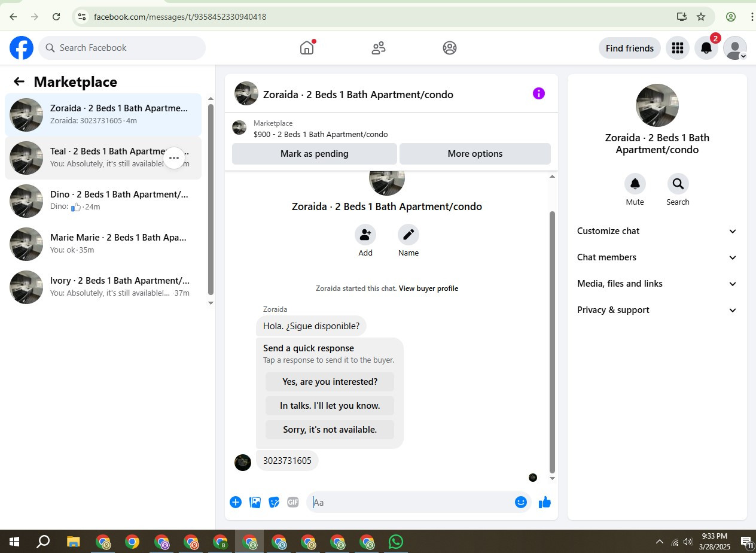Image resolution: width=756 pixels, height=553 pixels.
Task: Send quick reply 'Yes, are you interested?'
Action: point(330,382)
